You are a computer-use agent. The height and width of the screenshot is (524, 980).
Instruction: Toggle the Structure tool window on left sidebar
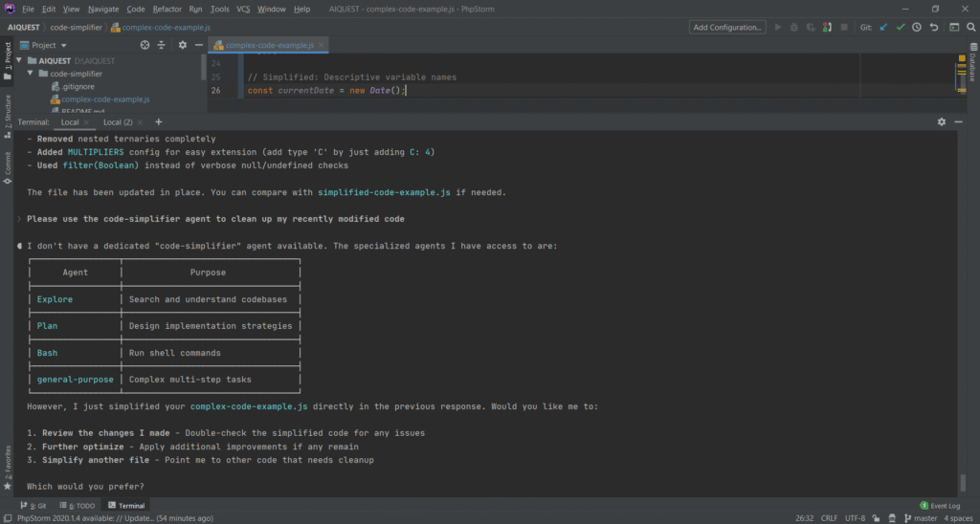(8, 112)
